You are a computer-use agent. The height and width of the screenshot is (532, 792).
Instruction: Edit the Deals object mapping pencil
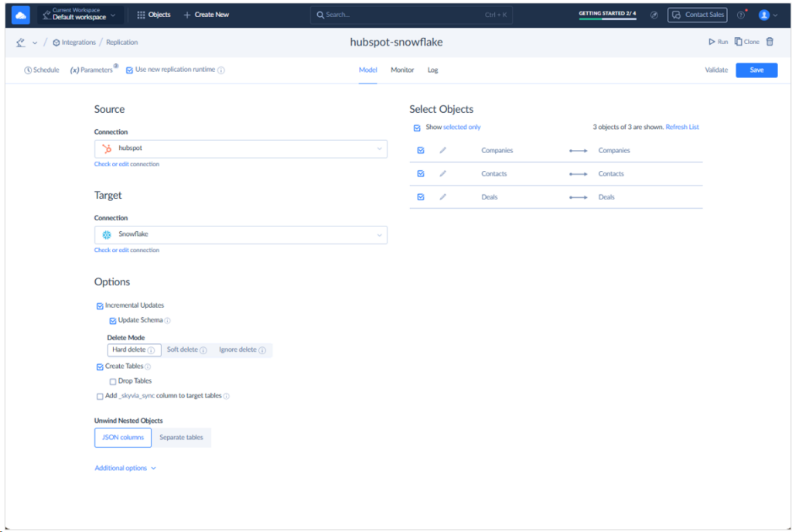443,197
